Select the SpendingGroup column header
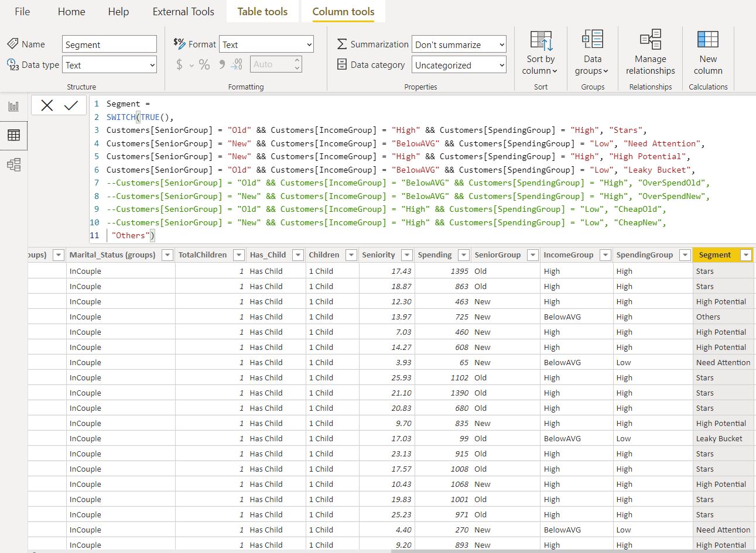This screenshot has width=756, height=553. pos(644,255)
